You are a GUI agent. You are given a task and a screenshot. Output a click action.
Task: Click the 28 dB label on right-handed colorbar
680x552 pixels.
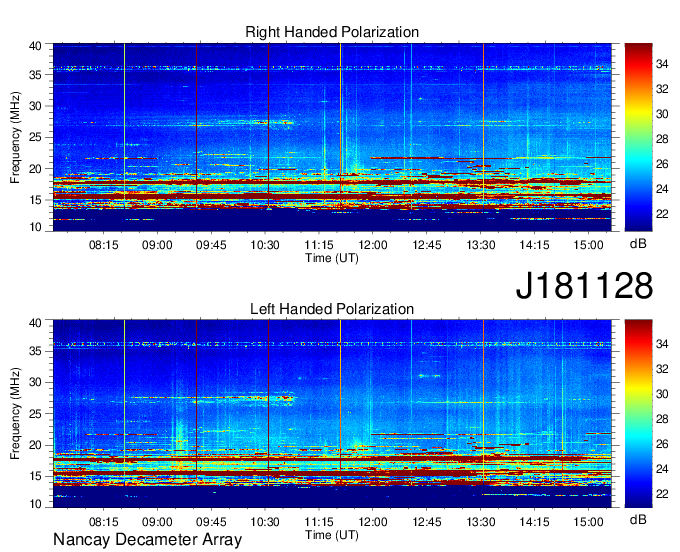click(x=662, y=139)
